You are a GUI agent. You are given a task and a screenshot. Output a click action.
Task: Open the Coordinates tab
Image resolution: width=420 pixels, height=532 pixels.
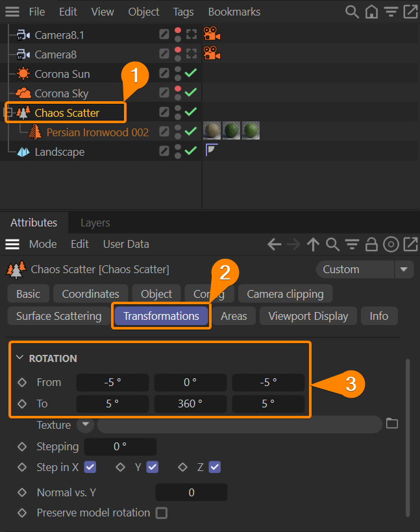91,294
